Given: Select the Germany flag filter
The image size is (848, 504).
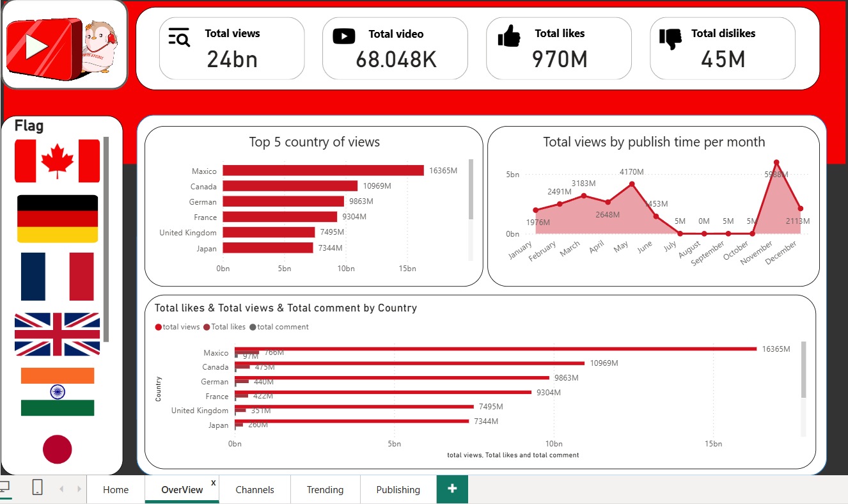Looking at the screenshot, I should pos(57,218).
